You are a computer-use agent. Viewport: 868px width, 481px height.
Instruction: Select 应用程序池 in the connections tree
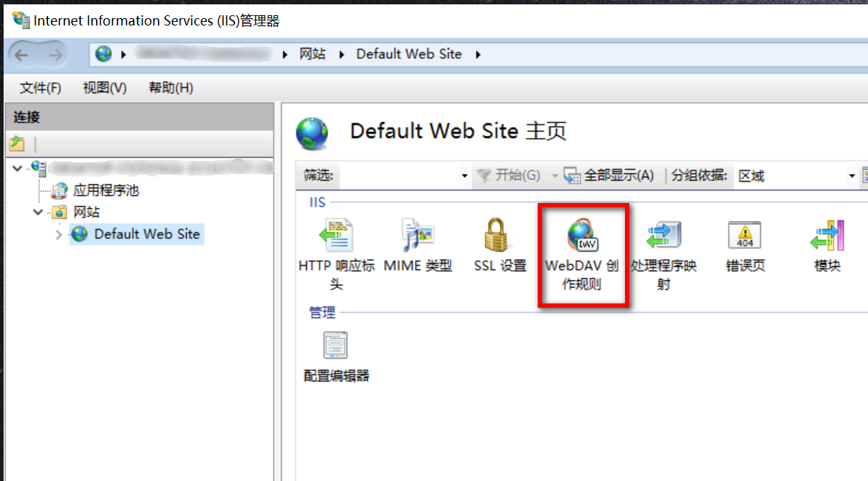click(105, 191)
